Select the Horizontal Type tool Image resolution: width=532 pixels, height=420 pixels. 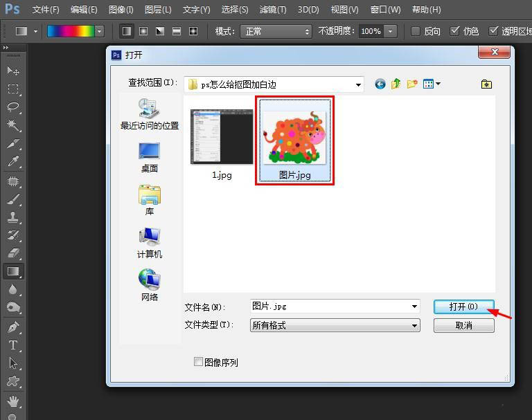(13, 345)
